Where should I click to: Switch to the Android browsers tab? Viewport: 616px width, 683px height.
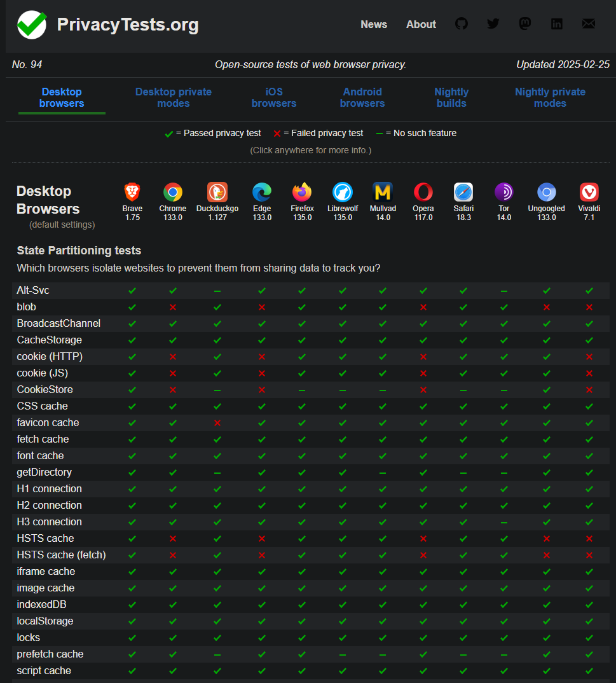pyautogui.click(x=362, y=97)
